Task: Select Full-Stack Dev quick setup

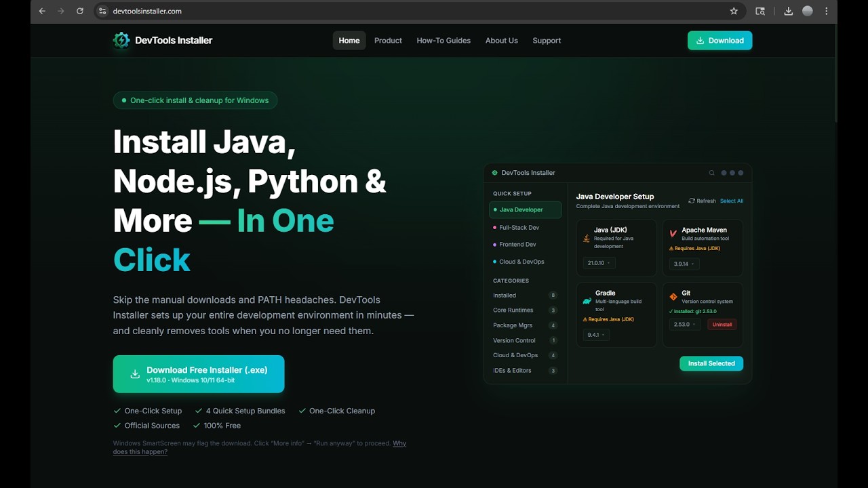Action: (526, 228)
